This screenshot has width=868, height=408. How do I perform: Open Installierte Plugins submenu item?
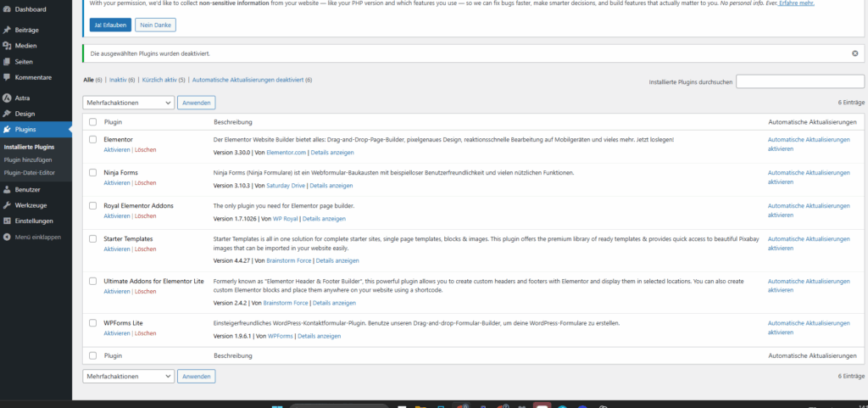[30, 148]
